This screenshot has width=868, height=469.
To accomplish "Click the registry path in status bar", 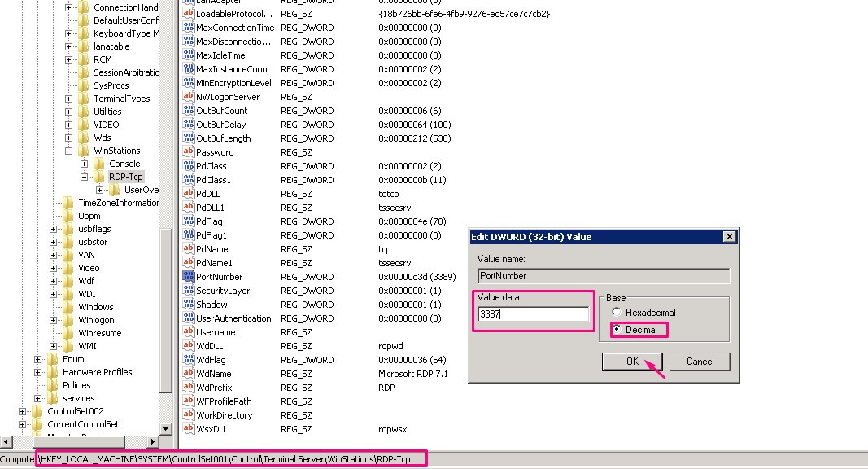I will click(225, 459).
